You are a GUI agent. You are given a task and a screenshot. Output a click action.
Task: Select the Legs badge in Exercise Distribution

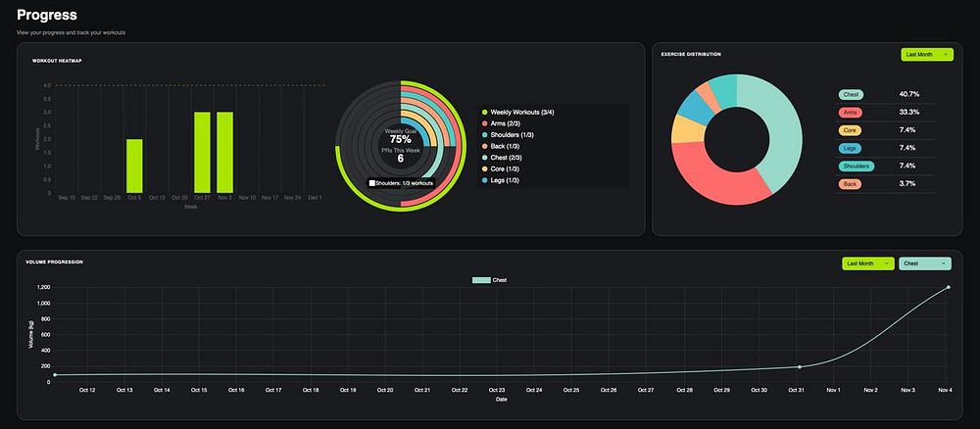(x=850, y=148)
